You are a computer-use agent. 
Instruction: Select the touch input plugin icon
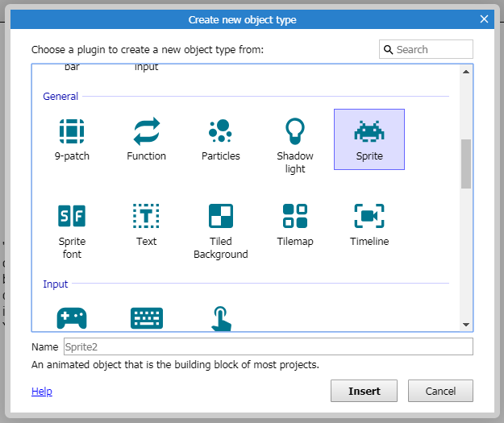click(221, 318)
